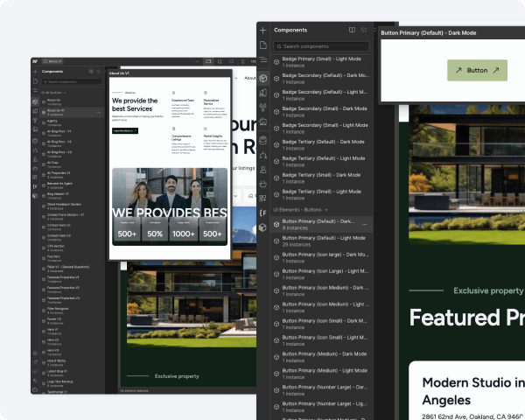Click the book icon beside the enlarged Components title
The width and height of the screenshot is (525, 420).
(352, 30)
